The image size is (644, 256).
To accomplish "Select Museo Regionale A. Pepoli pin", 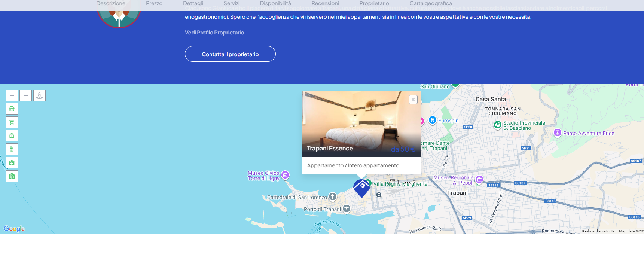I will click(x=479, y=180).
